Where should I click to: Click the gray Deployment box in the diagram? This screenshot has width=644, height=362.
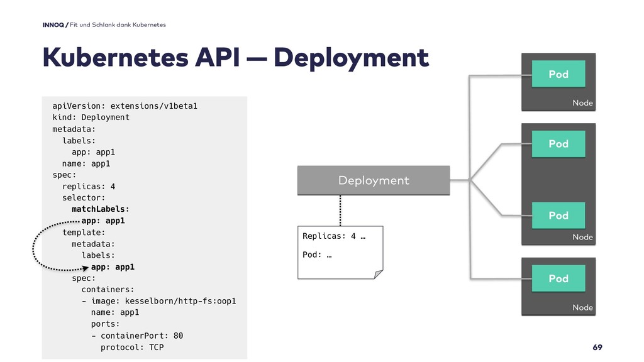coord(374,180)
